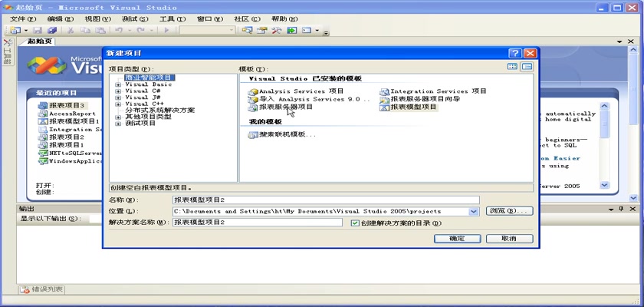Switch to the 起始页 document tab

click(40, 41)
